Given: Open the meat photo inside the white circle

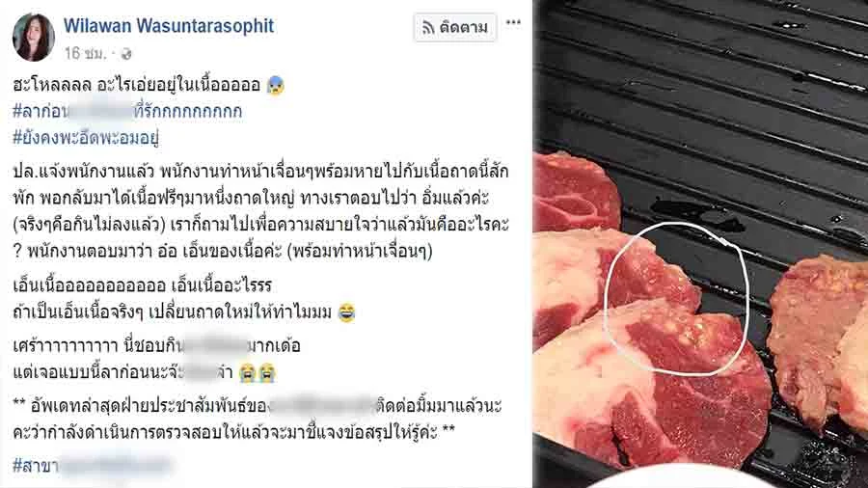Looking at the screenshot, I should 676,299.
